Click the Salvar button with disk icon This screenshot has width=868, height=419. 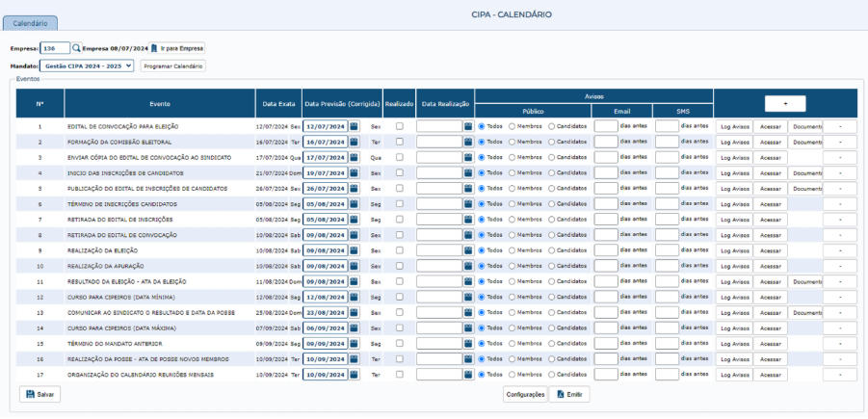tap(41, 394)
